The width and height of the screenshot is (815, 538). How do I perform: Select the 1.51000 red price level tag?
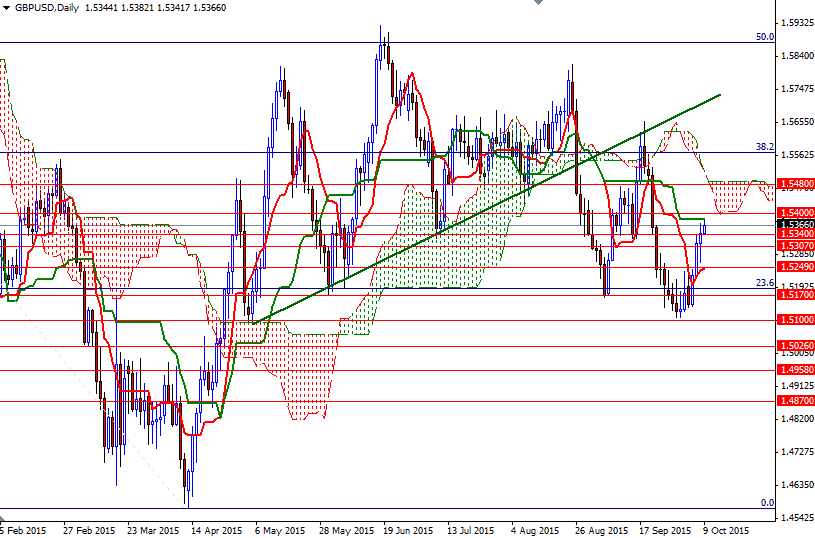[796, 320]
